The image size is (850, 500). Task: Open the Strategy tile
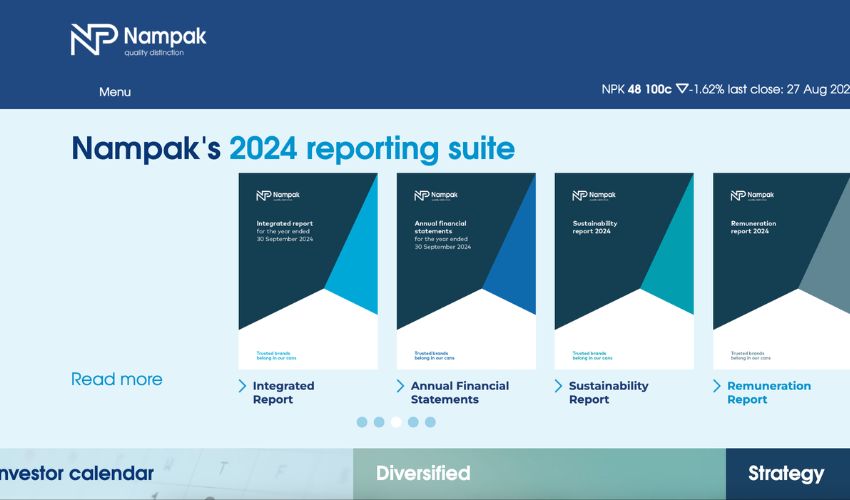point(788,474)
